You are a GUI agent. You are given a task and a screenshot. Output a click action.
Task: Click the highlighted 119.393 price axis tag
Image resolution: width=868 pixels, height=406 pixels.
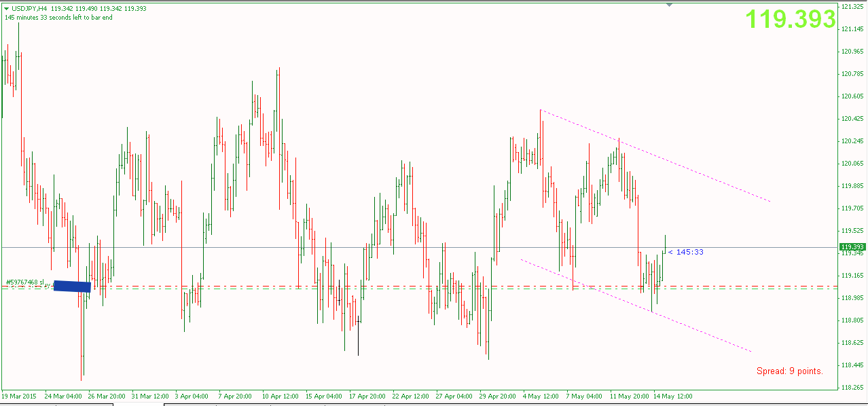[x=852, y=247]
